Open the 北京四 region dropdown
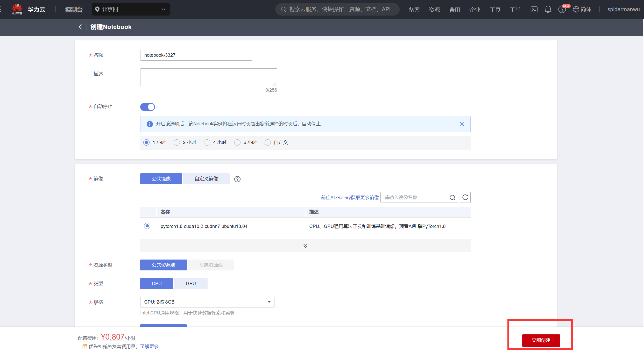The image size is (644, 352). tap(131, 9)
